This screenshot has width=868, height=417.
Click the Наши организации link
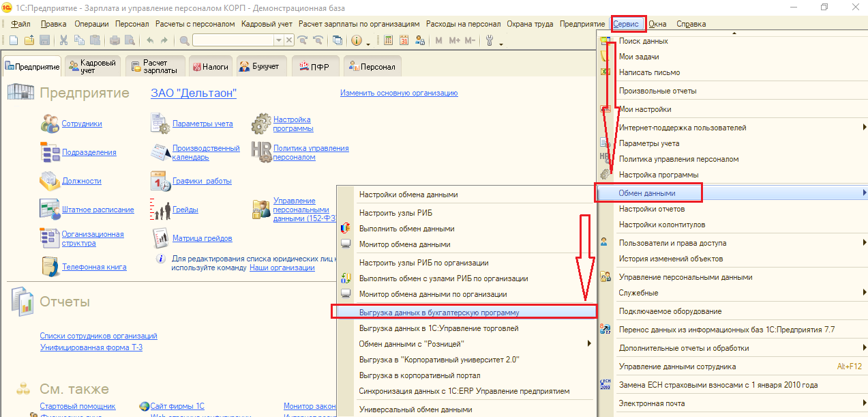click(x=282, y=268)
